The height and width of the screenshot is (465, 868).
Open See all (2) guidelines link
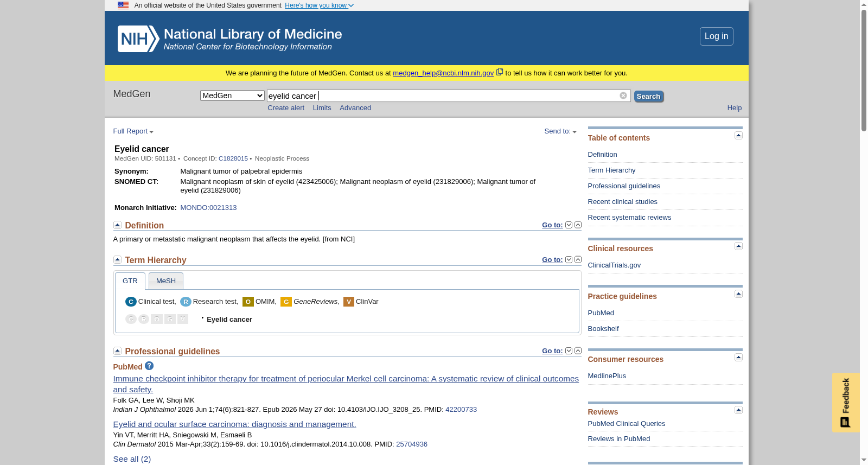[x=132, y=459]
